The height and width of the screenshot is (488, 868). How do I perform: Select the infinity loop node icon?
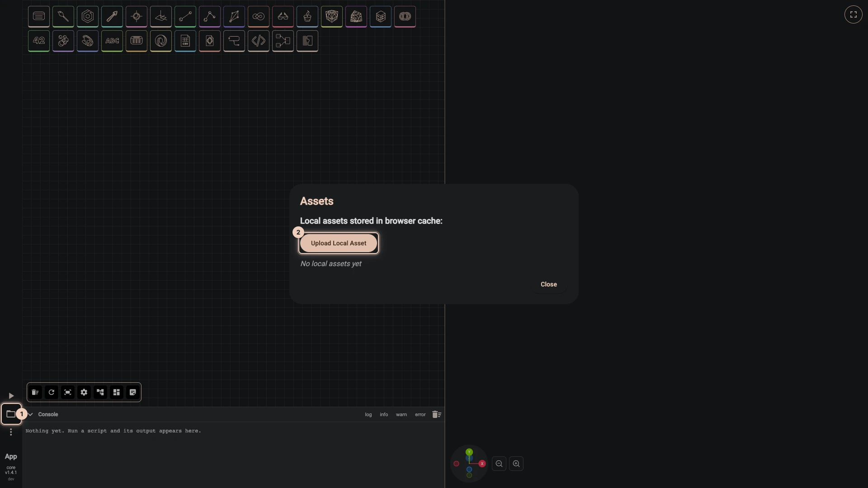(259, 17)
